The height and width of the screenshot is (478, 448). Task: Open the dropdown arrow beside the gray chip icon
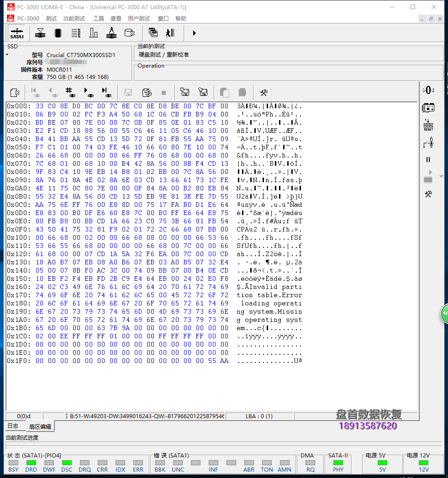441,177
